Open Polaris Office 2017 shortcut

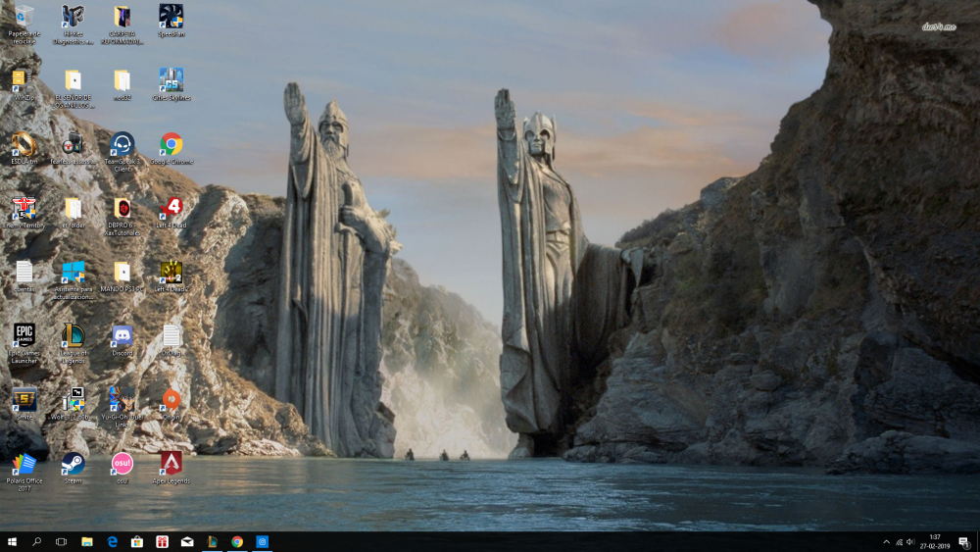point(24,471)
